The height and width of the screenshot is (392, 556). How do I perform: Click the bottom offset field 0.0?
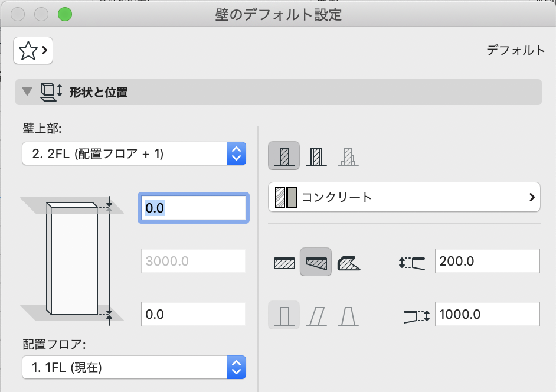193,314
